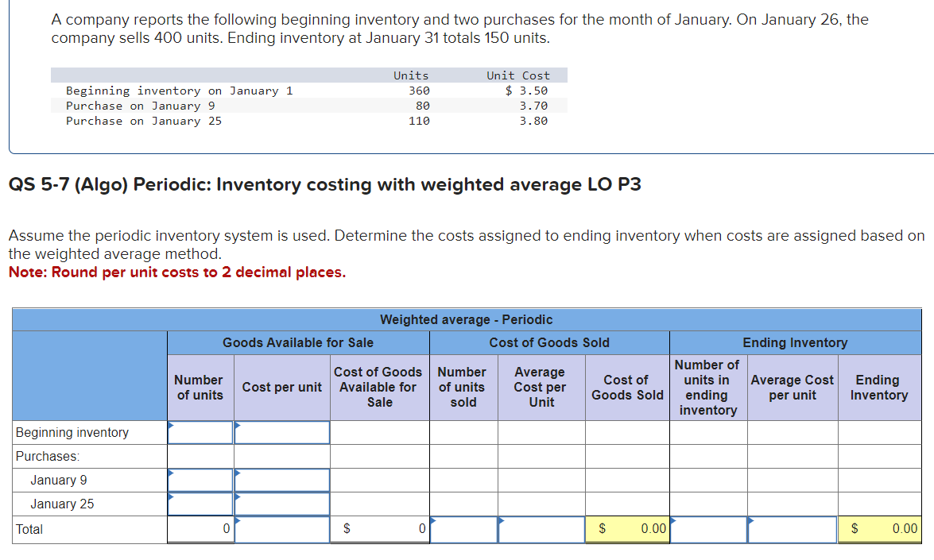Image resolution: width=934 pixels, height=560 pixels.
Task: Select the January 9 Cost per unit cell
Action: tap(280, 480)
